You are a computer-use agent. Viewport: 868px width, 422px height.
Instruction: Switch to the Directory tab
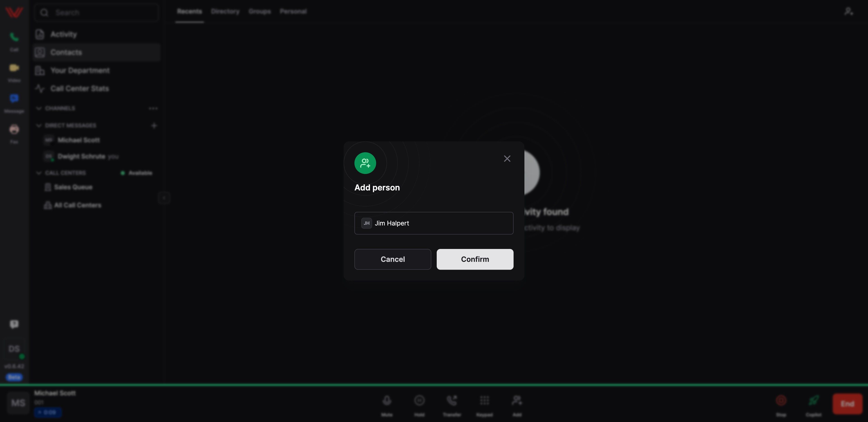(x=225, y=12)
